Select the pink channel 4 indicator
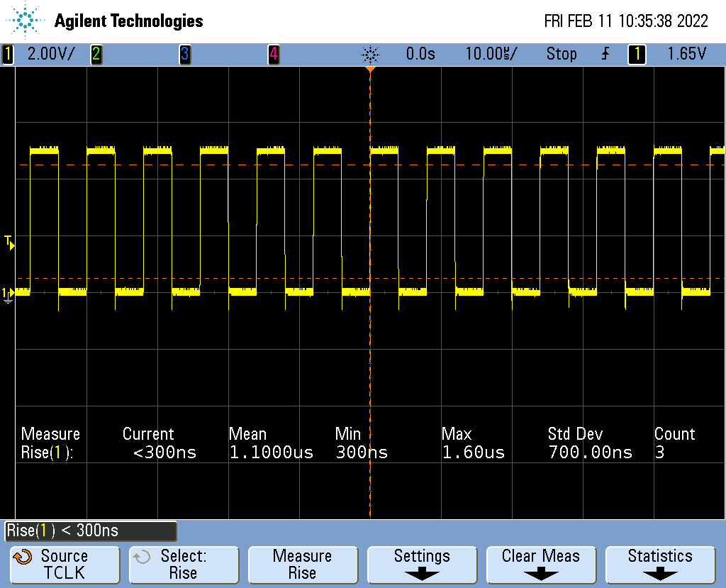This screenshot has height=588, width=726. click(x=273, y=54)
